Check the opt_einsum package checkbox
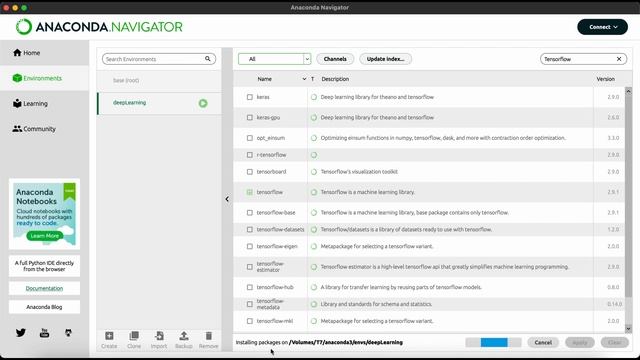 [x=249, y=138]
